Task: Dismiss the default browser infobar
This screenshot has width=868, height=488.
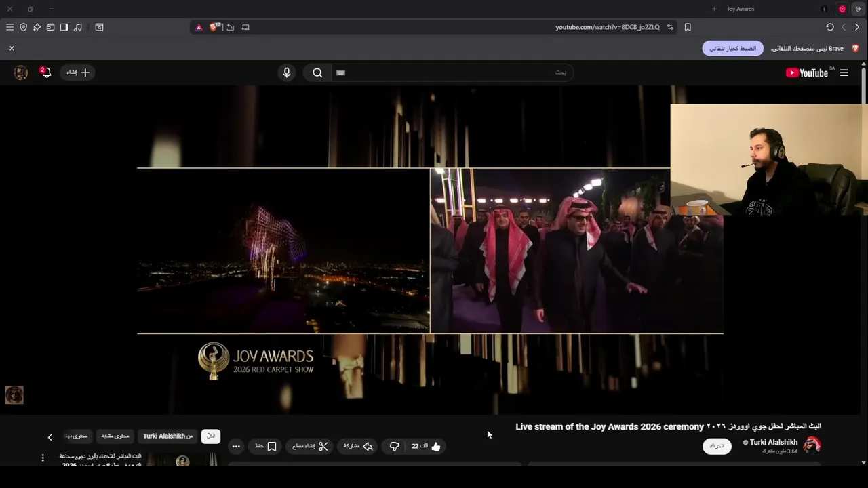Action: coord(12,48)
